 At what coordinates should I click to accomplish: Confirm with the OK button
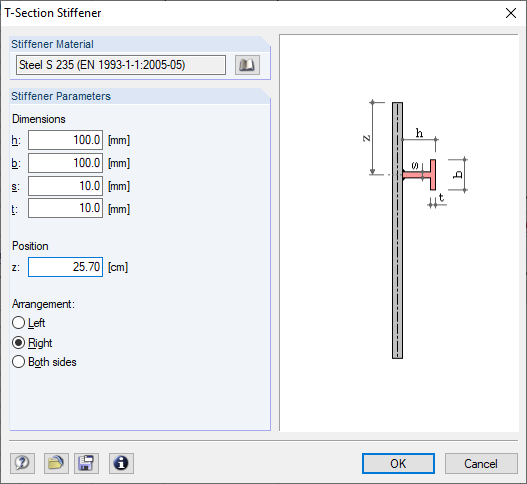point(398,463)
